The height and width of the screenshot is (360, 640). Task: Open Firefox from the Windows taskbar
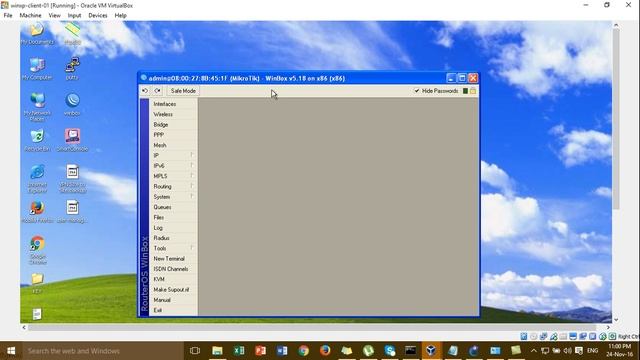click(x=325, y=351)
